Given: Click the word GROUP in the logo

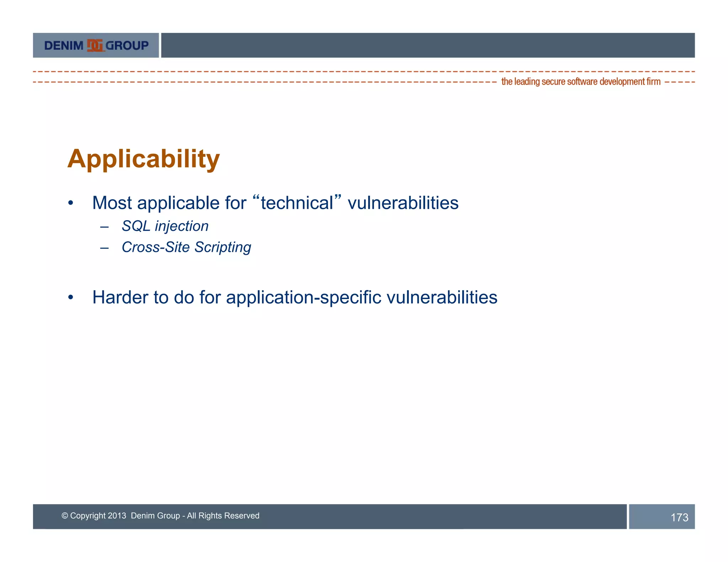Looking at the screenshot, I should [x=127, y=45].
